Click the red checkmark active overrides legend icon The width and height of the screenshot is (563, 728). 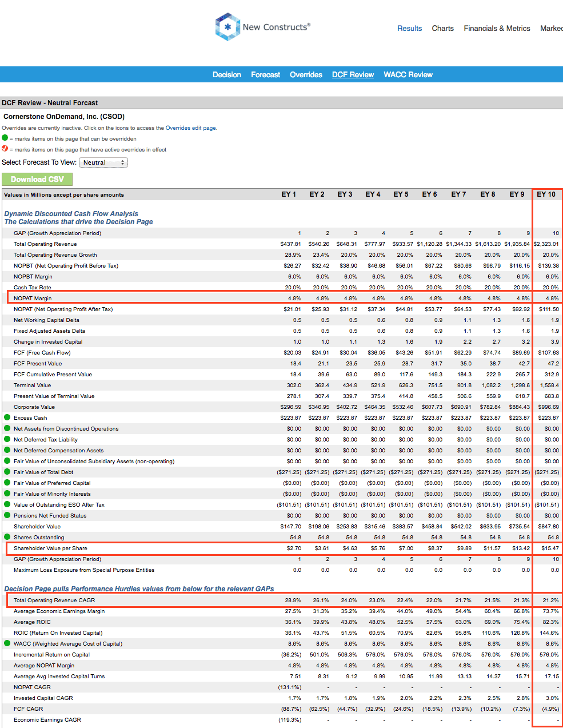coord(5,149)
